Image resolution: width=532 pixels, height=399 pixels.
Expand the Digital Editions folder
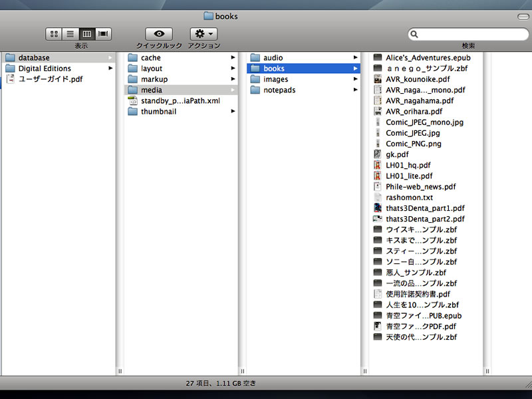[x=110, y=68]
